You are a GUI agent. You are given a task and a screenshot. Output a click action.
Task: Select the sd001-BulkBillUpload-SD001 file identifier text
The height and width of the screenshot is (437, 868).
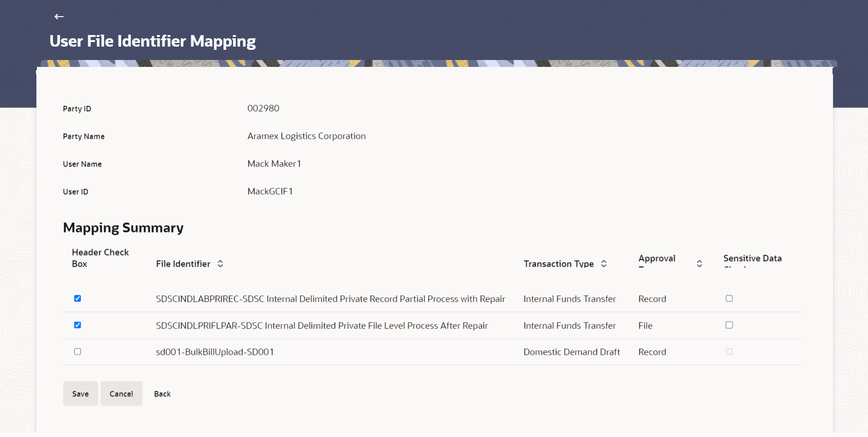[x=215, y=352]
